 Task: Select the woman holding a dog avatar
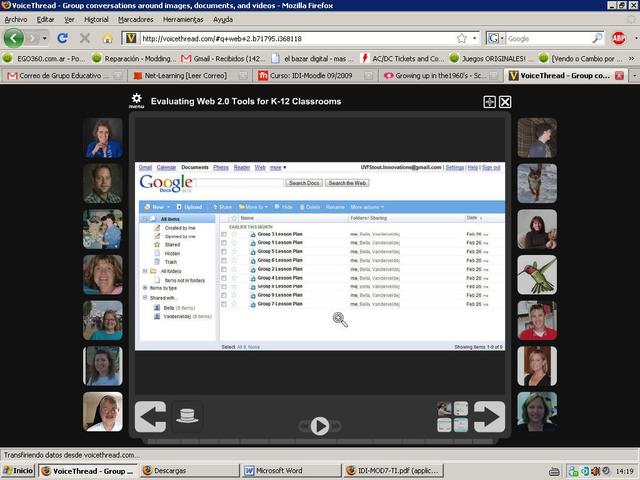click(x=537, y=229)
